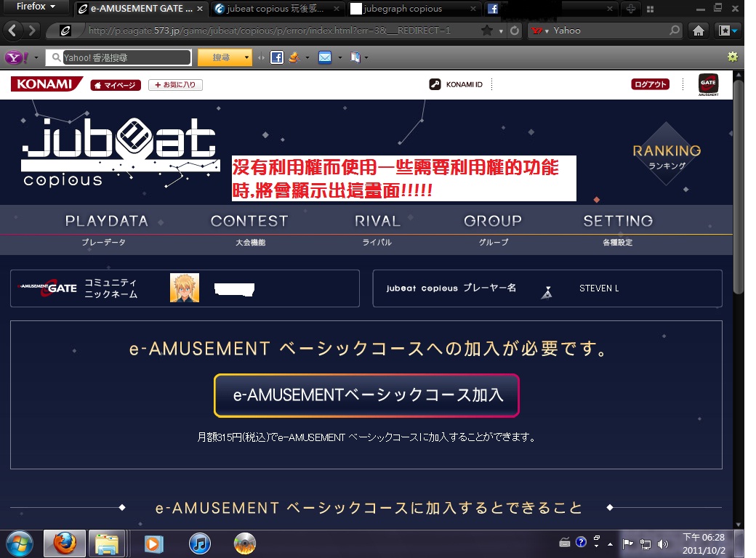Click the Yahoo! 香港搜尋 input field
Screen dimensions: 756x558
pos(126,58)
